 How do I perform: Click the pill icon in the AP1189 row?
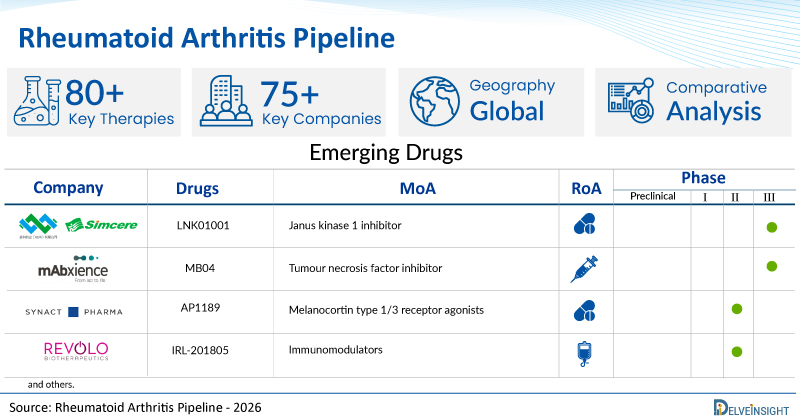click(x=585, y=310)
